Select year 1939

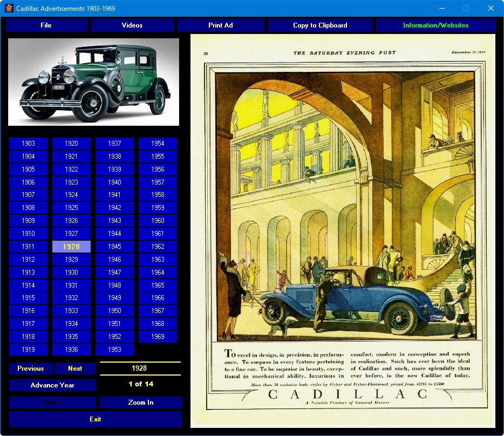click(114, 169)
